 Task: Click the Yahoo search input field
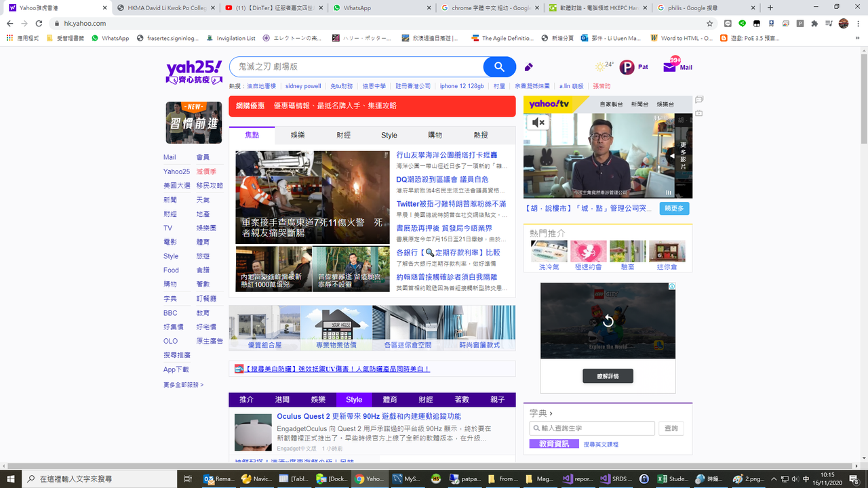[x=357, y=67]
